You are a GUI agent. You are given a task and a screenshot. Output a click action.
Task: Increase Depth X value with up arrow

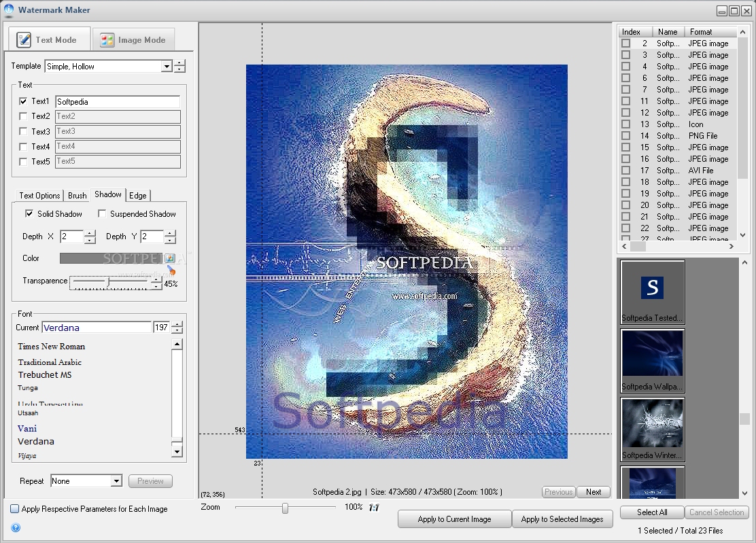coord(90,234)
